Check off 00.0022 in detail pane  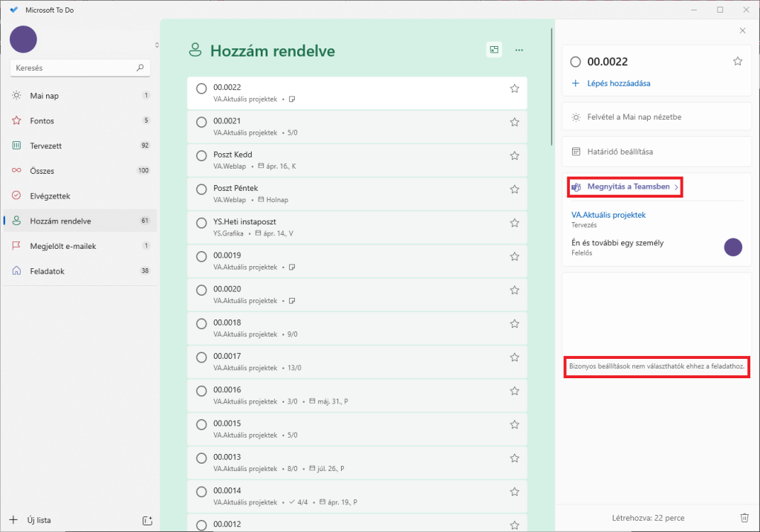click(576, 62)
